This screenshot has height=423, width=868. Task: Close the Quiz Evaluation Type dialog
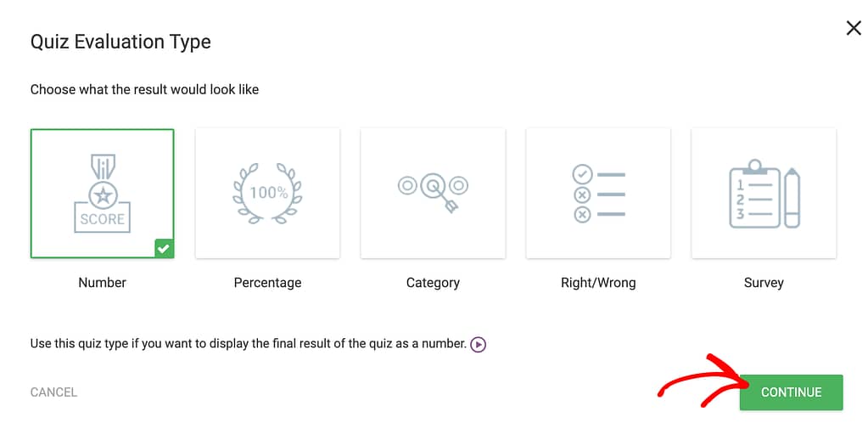[854, 28]
